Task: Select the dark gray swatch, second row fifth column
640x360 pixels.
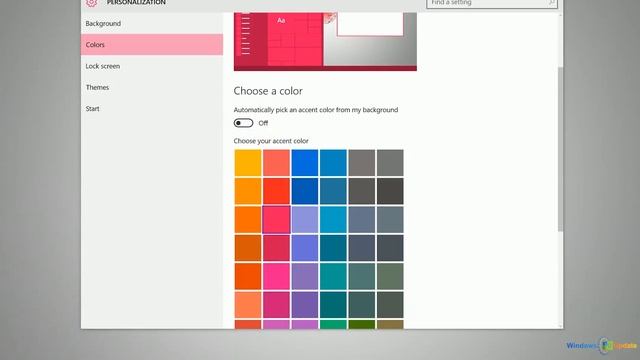Action: pyautogui.click(x=362, y=191)
